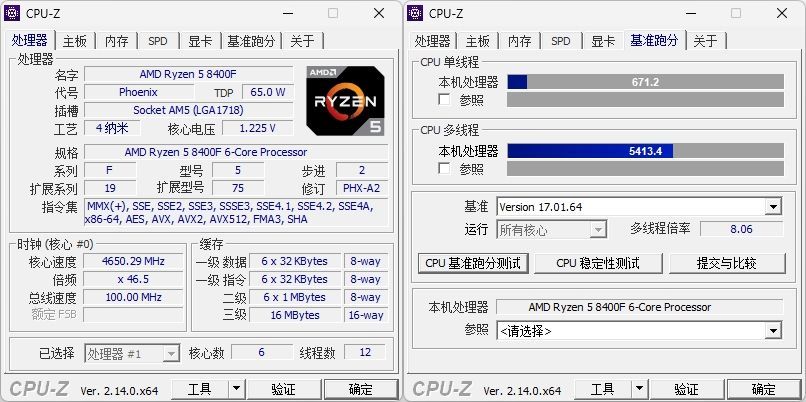Click the 提交与比较 button

(x=727, y=263)
